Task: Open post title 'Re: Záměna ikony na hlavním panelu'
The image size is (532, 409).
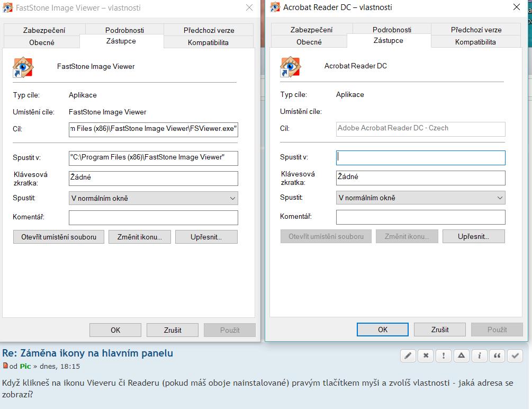Action: coord(87,353)
